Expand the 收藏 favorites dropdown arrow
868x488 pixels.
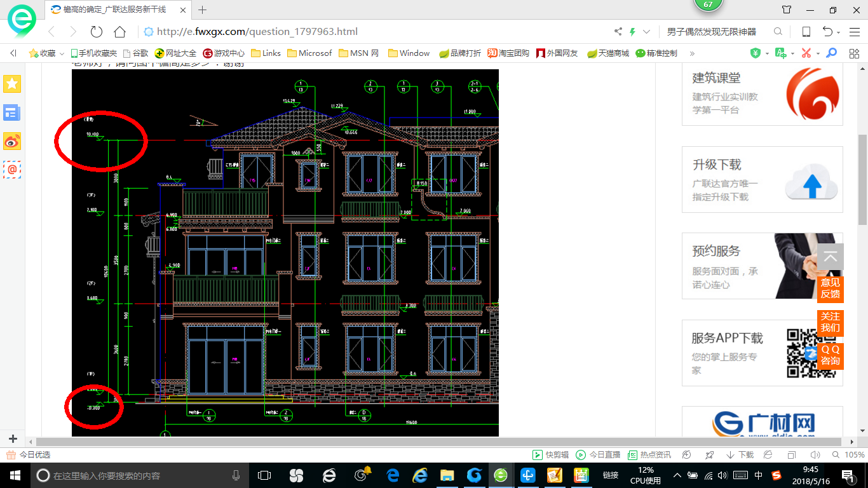point(62,54)
